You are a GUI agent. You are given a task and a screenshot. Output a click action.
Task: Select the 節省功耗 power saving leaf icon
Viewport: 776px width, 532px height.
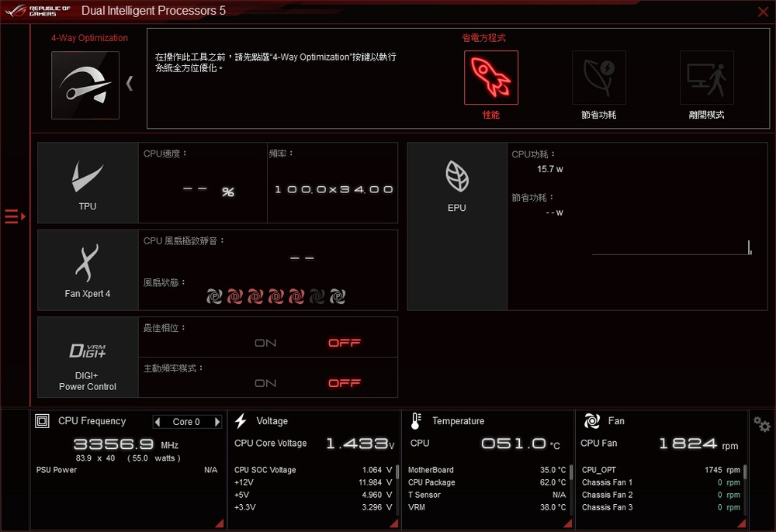(x=599, y=78)
